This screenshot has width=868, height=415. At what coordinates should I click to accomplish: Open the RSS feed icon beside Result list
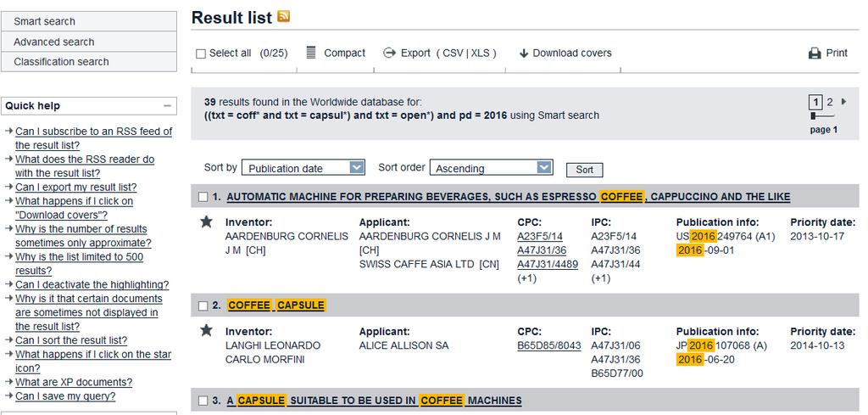[x=283, y=17]
